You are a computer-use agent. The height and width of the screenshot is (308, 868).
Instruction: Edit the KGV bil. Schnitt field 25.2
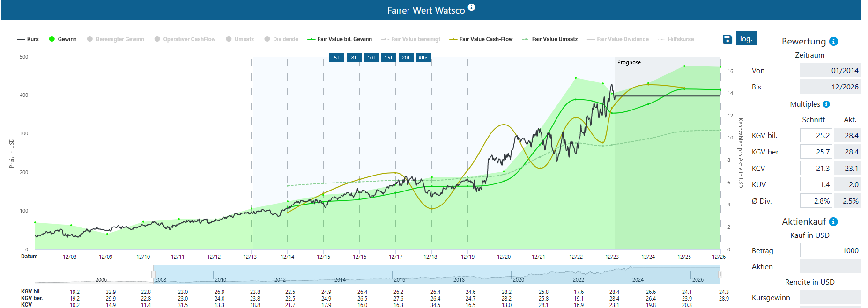(816, 135)
